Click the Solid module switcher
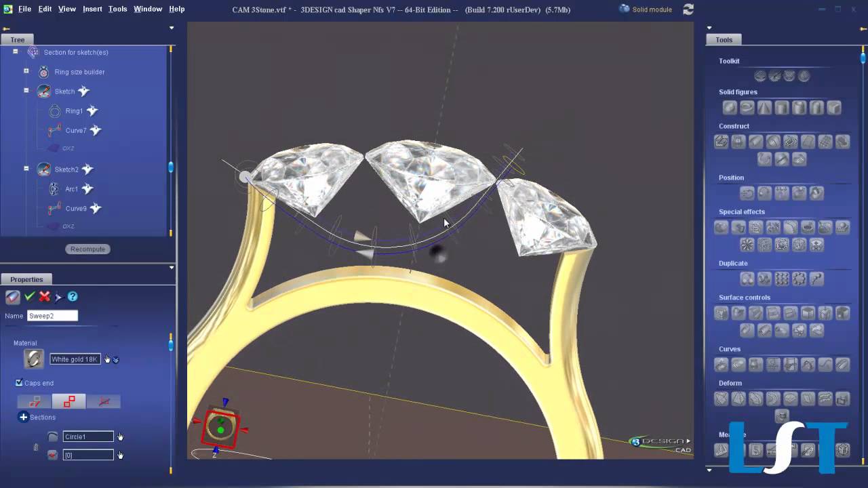 click(x=646, y=9)
